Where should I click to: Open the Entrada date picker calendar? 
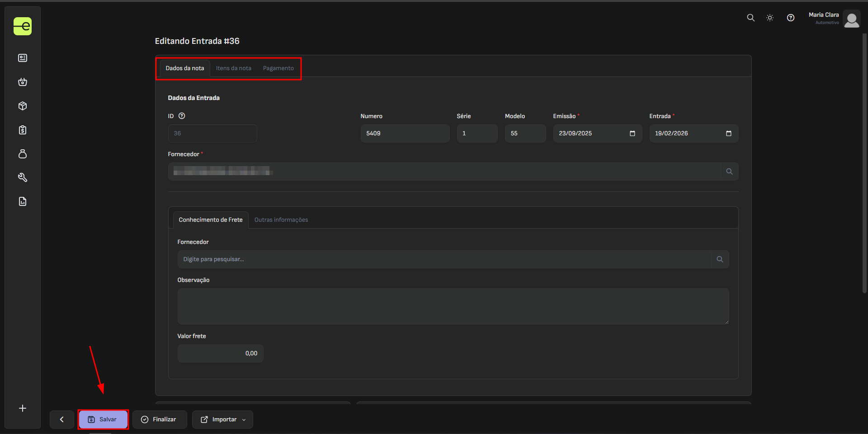point(728,134)
